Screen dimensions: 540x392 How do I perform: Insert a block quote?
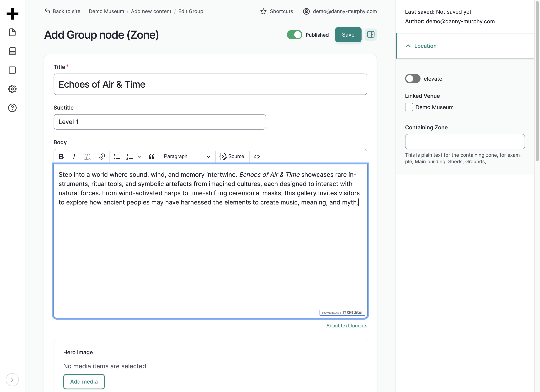pos(152,156)
